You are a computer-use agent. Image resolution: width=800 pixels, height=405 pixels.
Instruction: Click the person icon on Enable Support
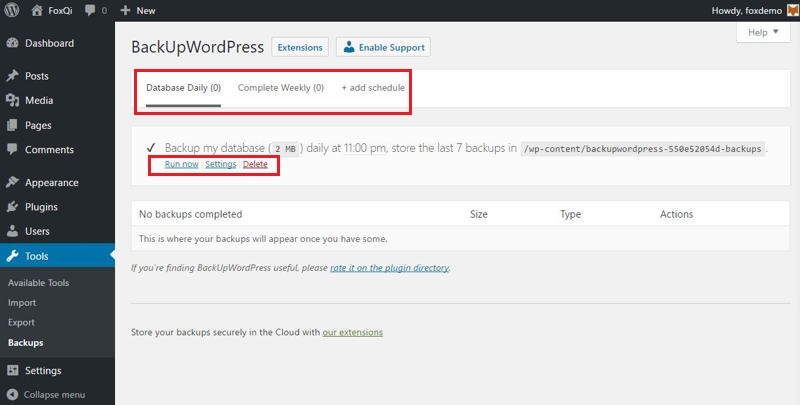pyautogui.click(x=349, y=47)
